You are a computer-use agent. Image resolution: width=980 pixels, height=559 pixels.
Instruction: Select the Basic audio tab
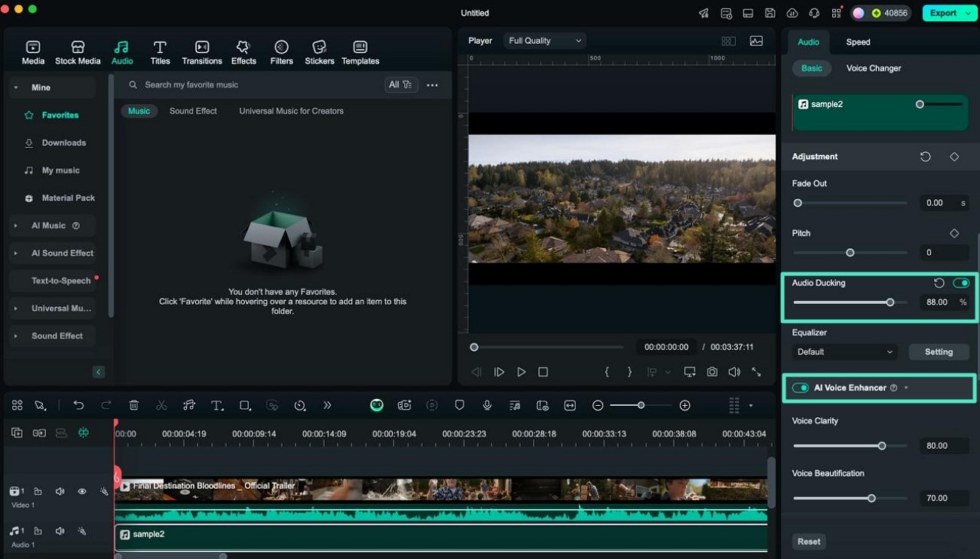tap(812, 68)
